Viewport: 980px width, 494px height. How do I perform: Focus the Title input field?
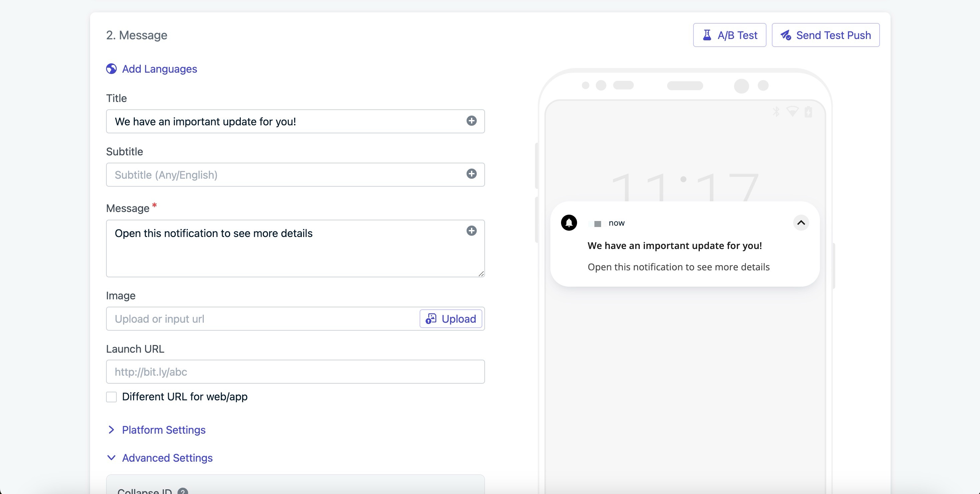pos(295,121)
